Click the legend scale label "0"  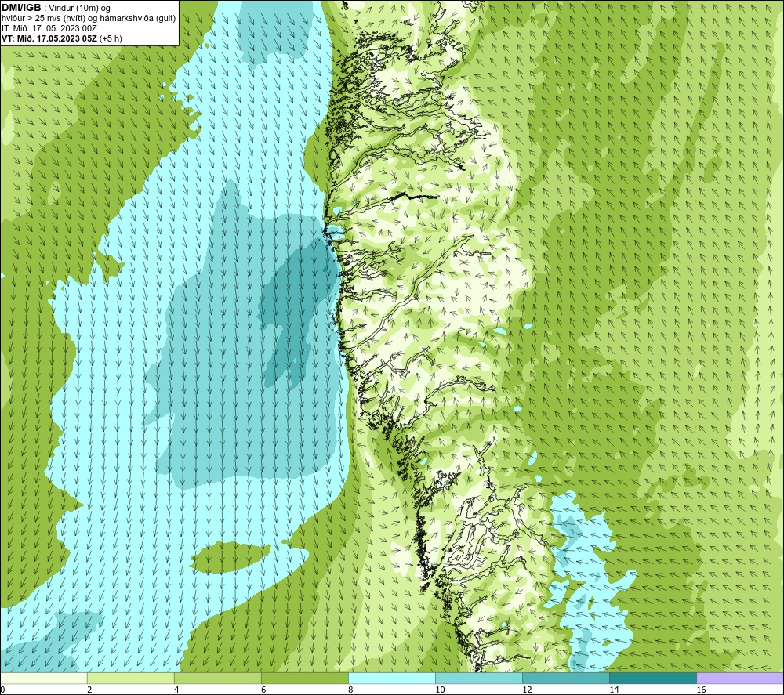point(2,690)
